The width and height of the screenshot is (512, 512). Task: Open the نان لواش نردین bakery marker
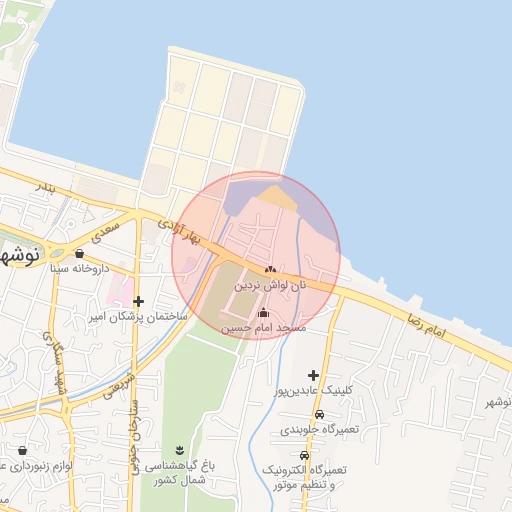[x=270, y=269]
